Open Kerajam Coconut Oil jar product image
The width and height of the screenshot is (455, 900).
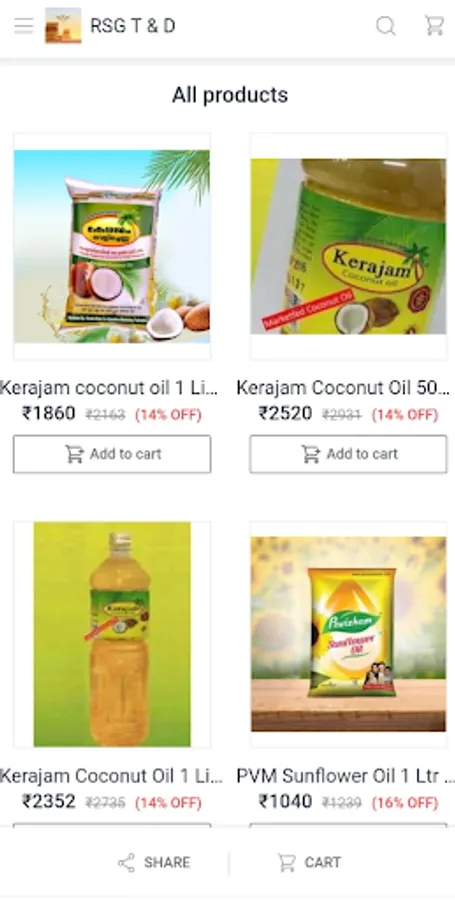click(348, 246)
